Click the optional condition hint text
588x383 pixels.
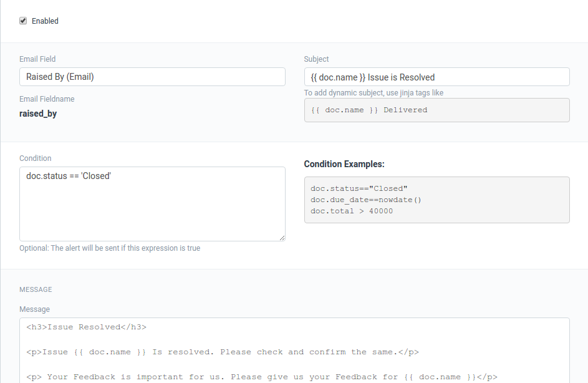(x=110, y=248)
